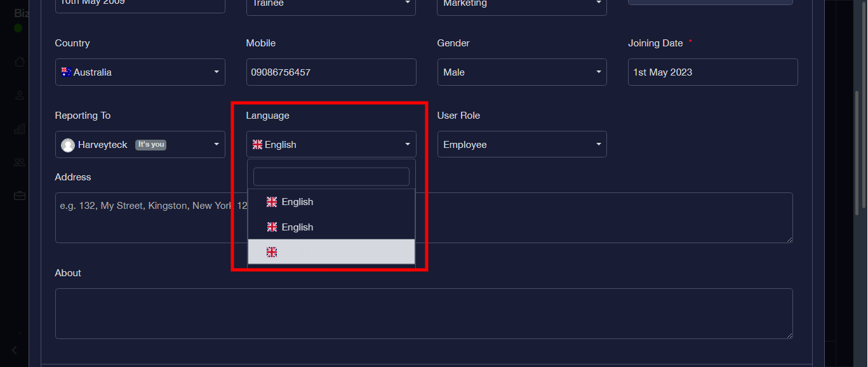Image resolution: width=868 pixels, height=367 pixels.
Task: Click the Australia flag in Country field
Action: pyautogui.click(x=66, y=72)
